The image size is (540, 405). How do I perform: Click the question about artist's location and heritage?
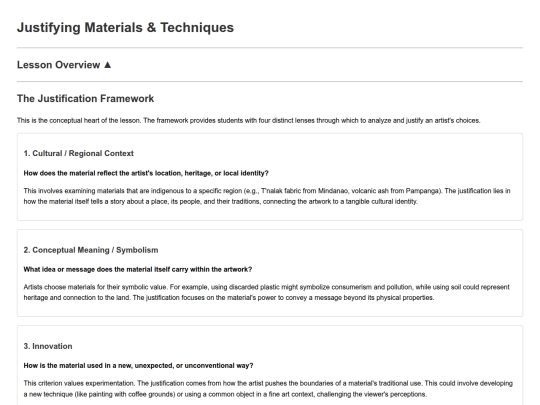146,173
